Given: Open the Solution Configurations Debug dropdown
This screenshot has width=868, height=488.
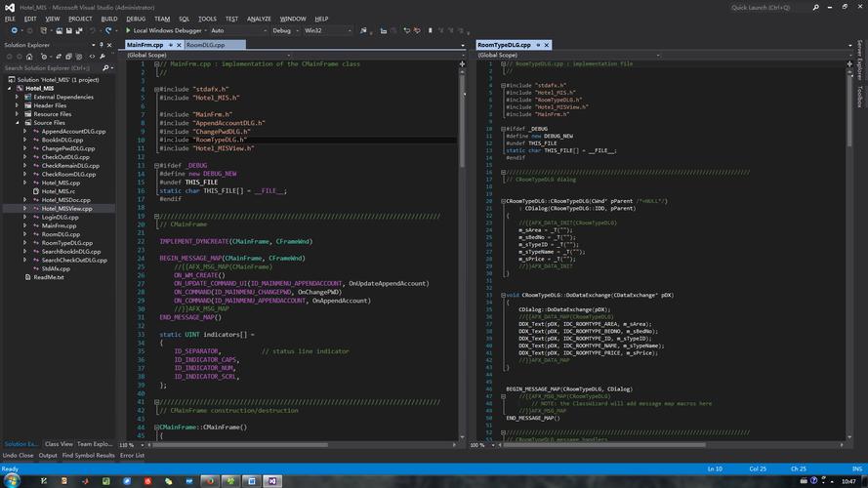Looking at the screenshot, I should 286,30.
